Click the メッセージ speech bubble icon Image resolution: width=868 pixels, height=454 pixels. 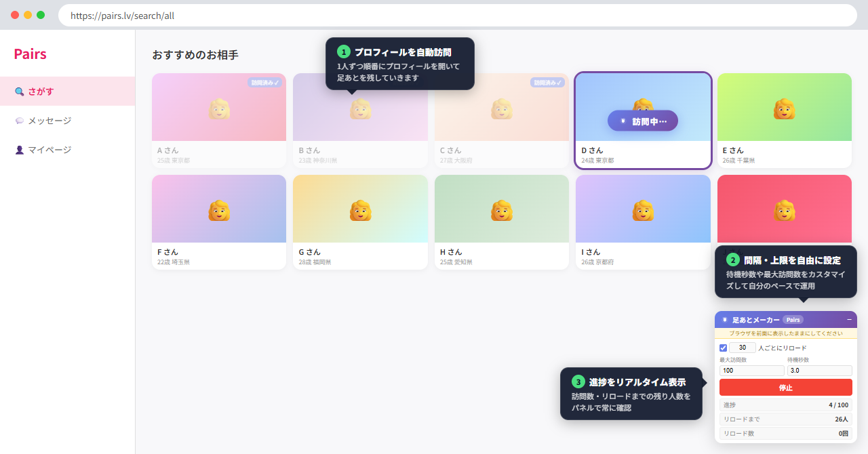pos(19,121)
